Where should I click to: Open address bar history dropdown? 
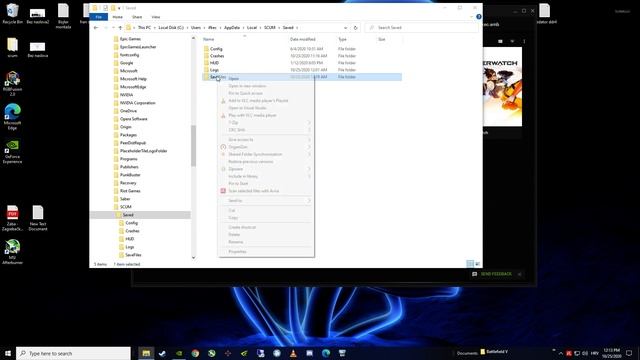pos(345,27)
